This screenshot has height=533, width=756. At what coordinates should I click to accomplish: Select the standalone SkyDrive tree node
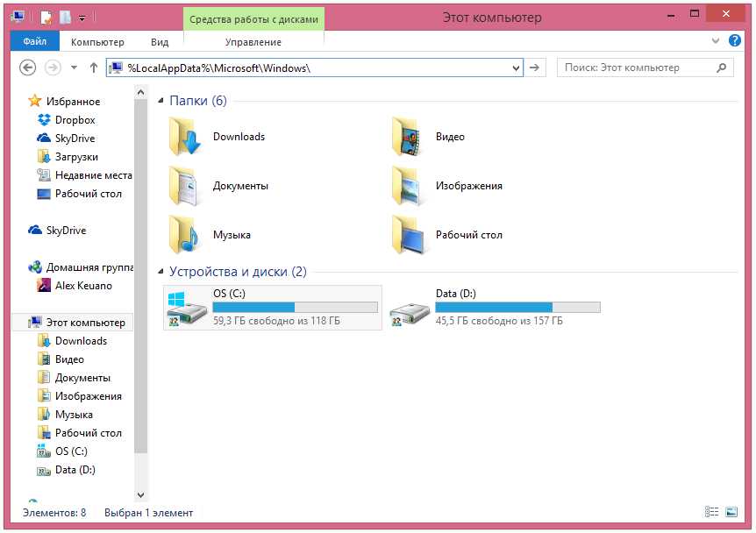point(57,231)
